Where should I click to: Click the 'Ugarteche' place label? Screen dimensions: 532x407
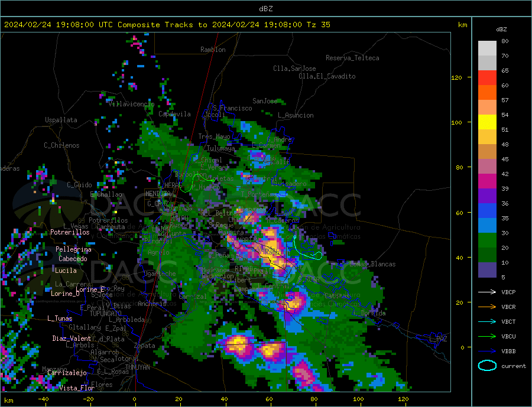(160, 273)
